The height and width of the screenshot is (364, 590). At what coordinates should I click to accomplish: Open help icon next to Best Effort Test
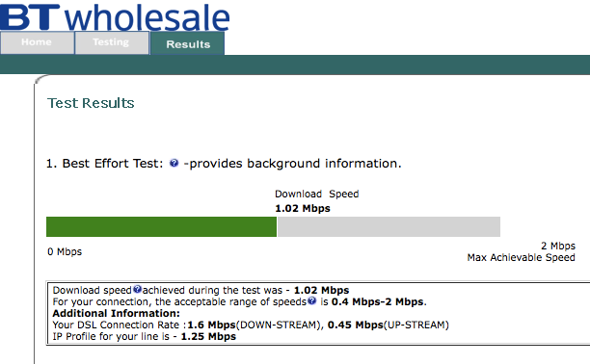(x=174, y=163)
